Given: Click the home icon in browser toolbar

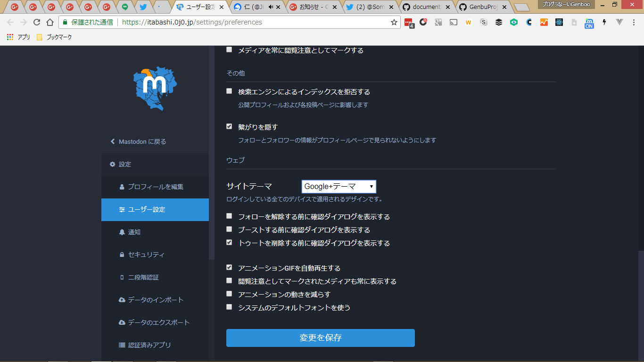Looking at the screenshot, I should (x=50, y=22).
